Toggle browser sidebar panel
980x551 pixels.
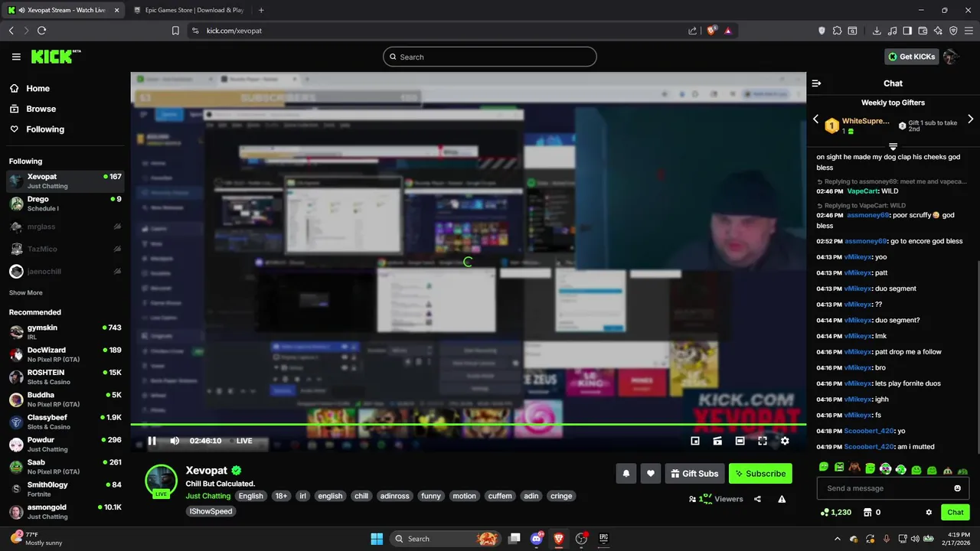[907, 31]
